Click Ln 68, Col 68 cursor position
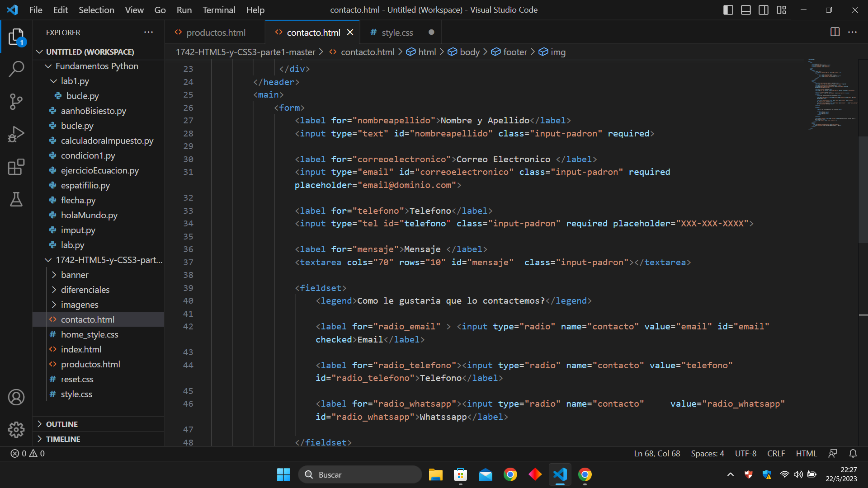The width and height of the screenshot is (868, 488). (657, 453)
